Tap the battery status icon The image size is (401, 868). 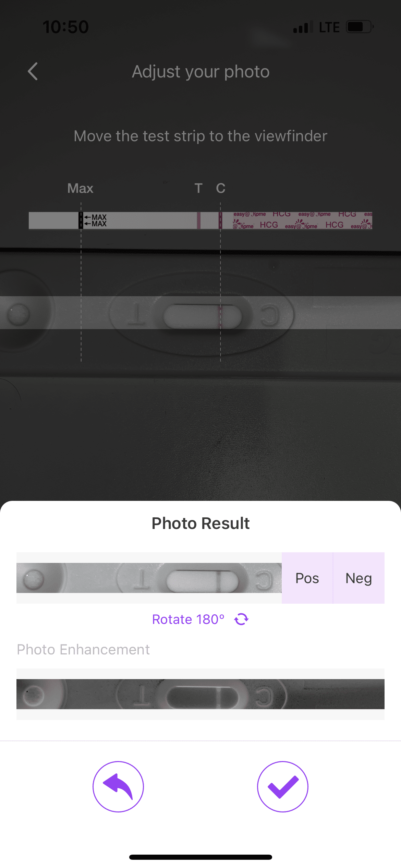pyautogui.click(x=360, y=27)
